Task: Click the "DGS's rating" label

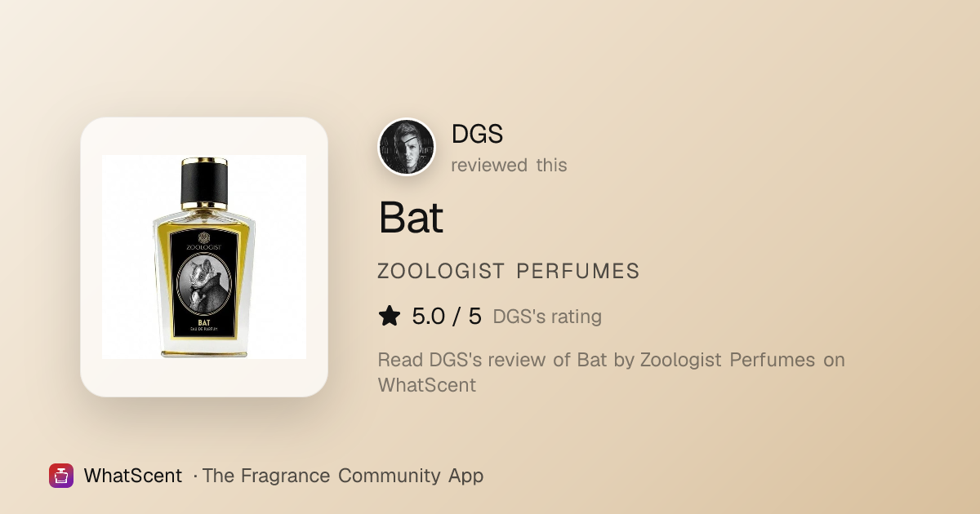Action: [547, 317]
